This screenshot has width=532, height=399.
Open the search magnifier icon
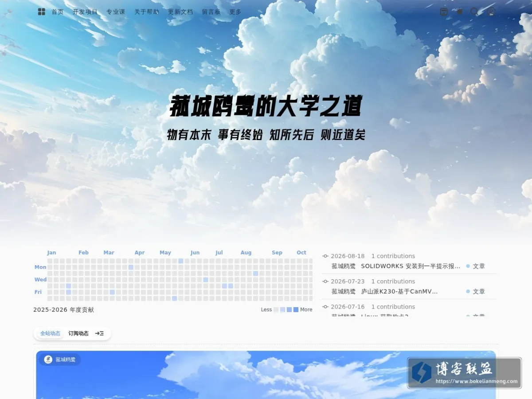[475, 12]
